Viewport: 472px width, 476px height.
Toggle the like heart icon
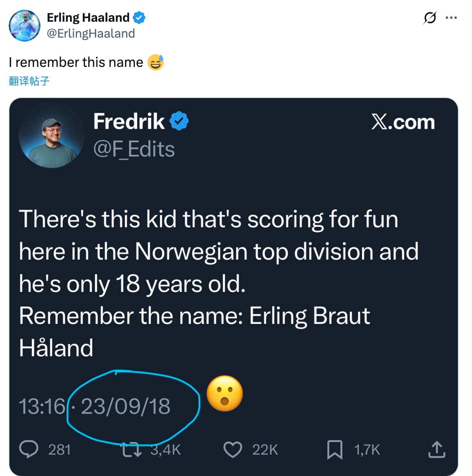click(x=233, y=450)
